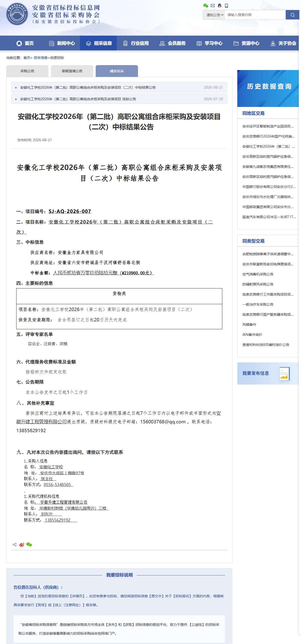Click the magnifier search button
The height and width of the screenshot is (644, 301).
coord(292,15)
